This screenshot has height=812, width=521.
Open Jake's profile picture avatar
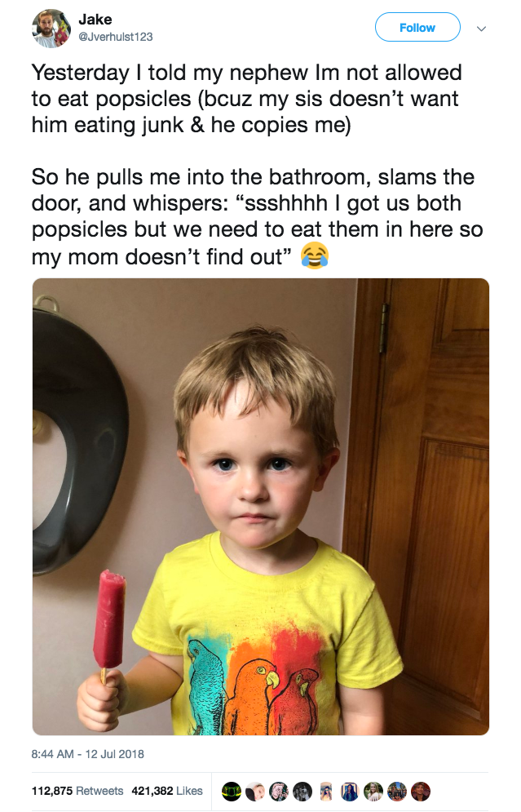point(51,29)
